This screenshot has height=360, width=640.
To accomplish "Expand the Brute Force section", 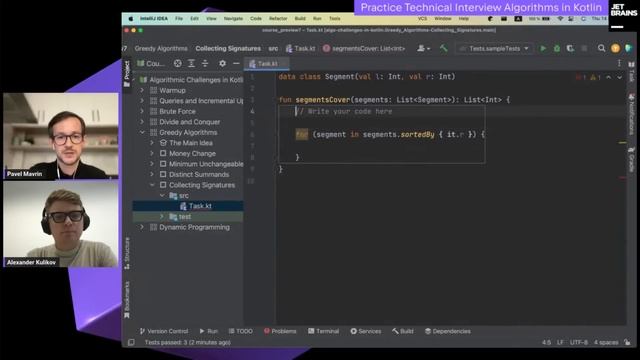I will point(142,111).
